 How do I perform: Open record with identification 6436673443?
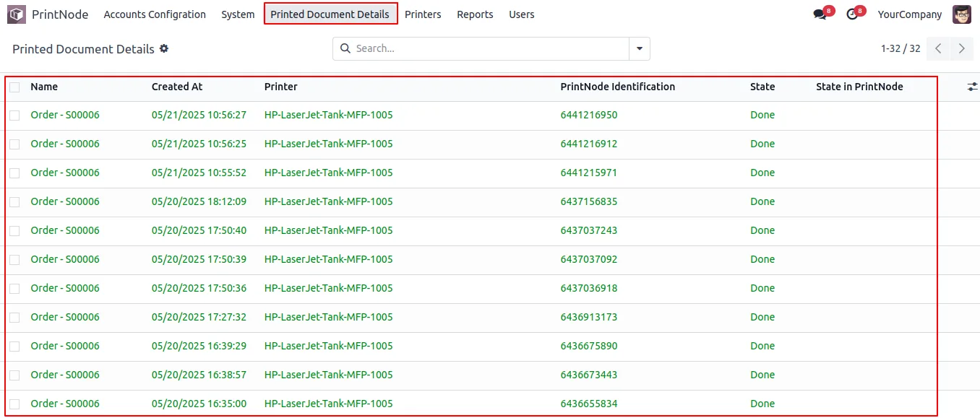589,375
